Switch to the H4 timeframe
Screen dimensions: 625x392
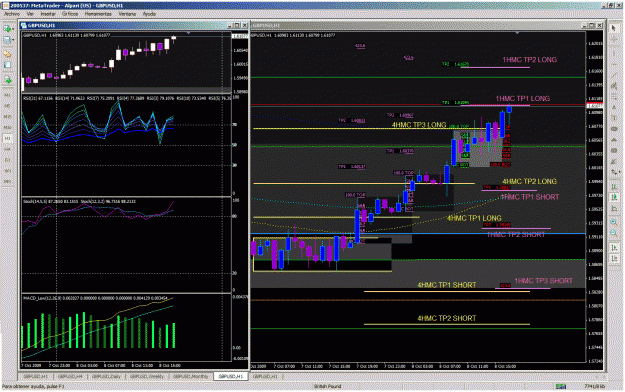pyautogui.click(x=8, y=149)
